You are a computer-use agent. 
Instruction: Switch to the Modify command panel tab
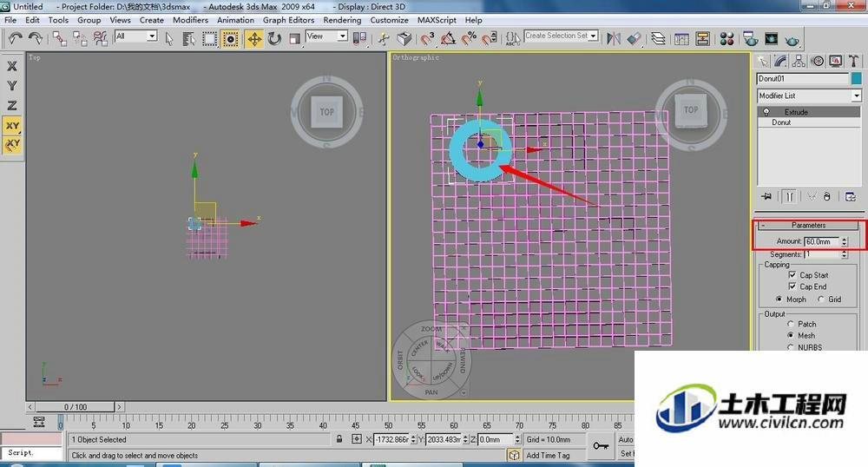coord(780,61)
